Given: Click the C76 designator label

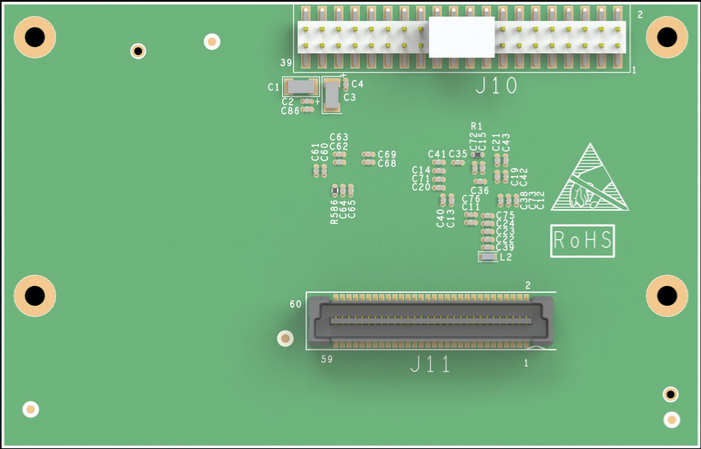Looking at the screenshot, I should tap(471, 199).
